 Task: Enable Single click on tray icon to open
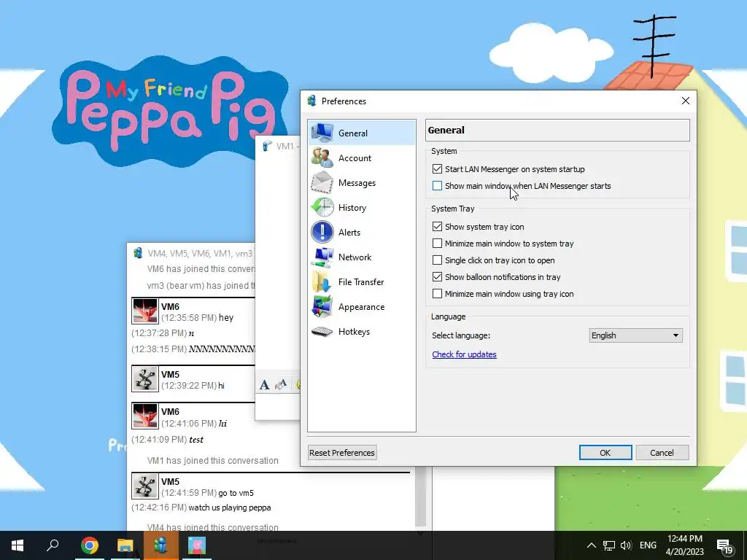(x=438, y=260)
